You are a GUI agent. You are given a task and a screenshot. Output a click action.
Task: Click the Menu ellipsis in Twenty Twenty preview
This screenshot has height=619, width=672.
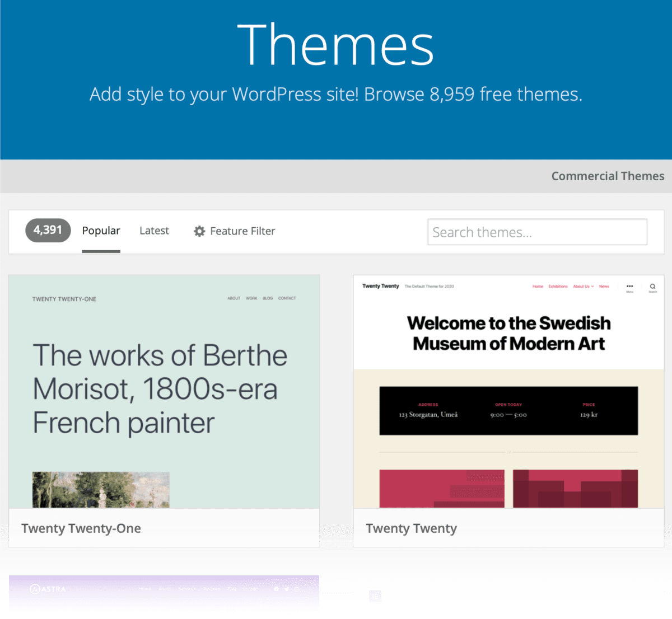(629, 286)
